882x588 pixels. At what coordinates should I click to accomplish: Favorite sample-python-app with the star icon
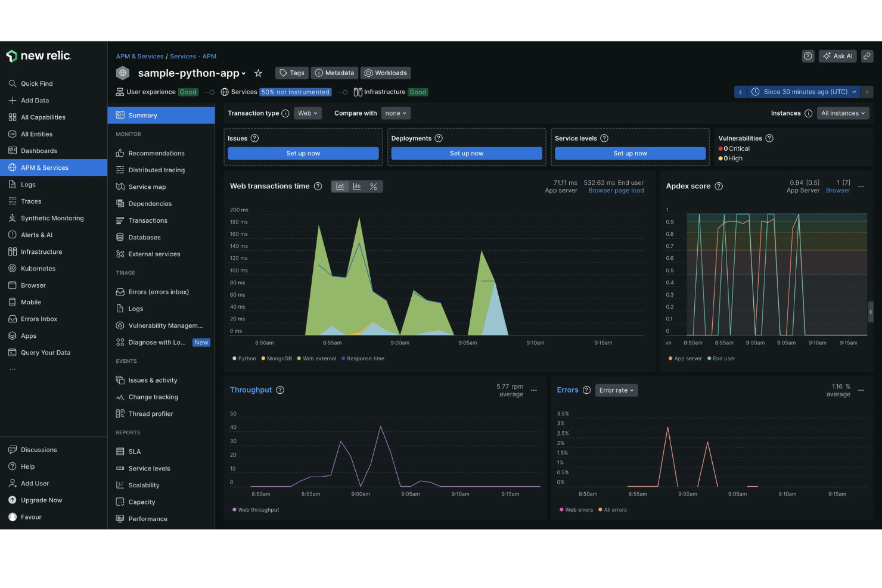[x=258, y=73]
